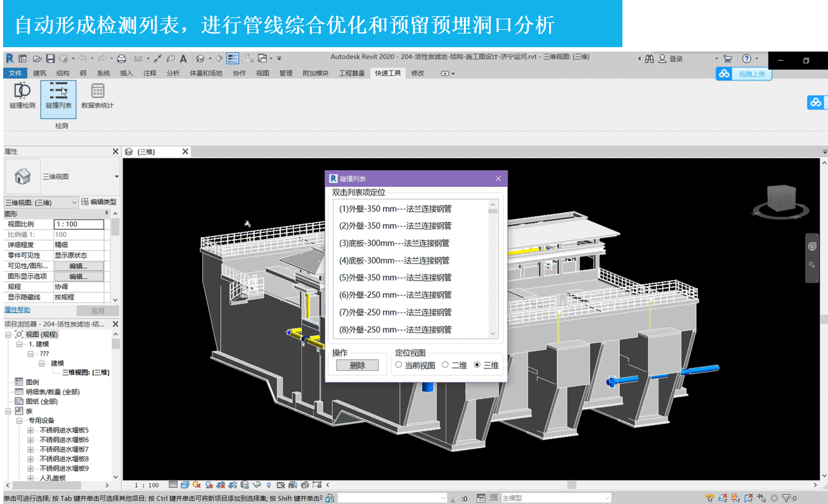Open the 碰撞列表 collision list tool

(x=58, y=96)
